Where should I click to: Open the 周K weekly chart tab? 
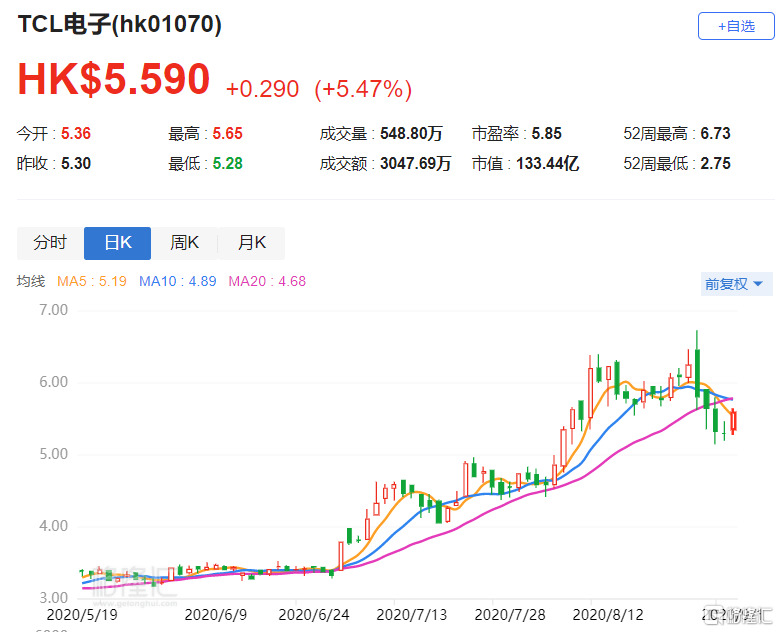coord(184,243)
